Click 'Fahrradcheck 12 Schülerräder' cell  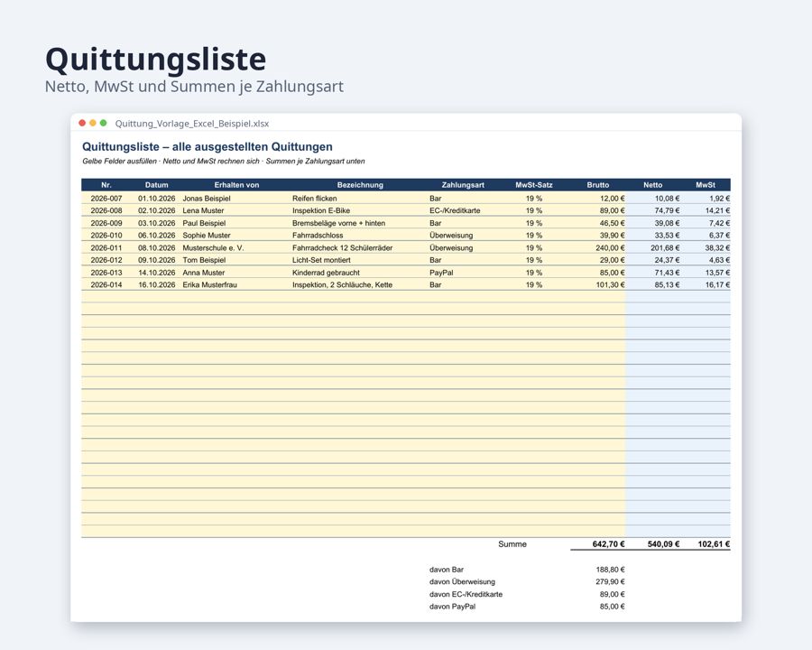click(342, 247)
